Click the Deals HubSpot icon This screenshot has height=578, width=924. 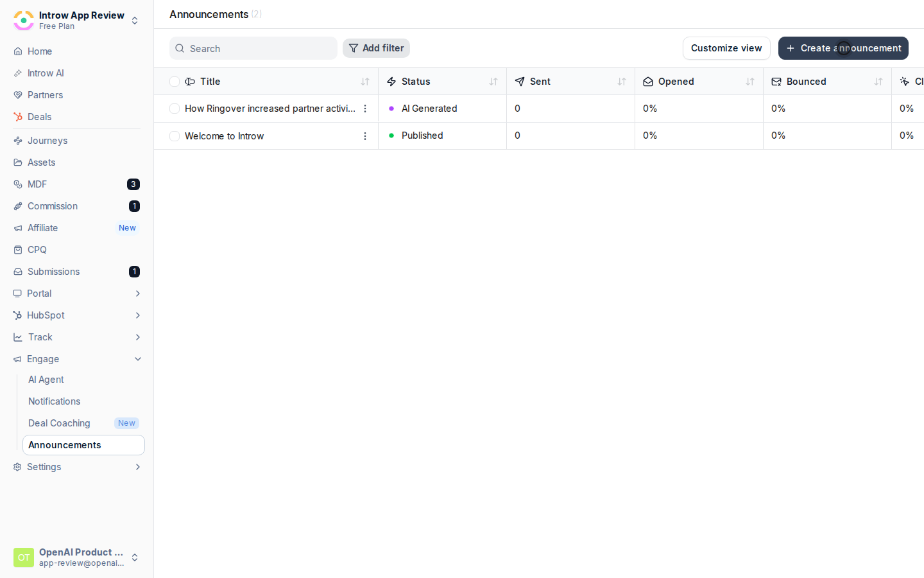click(x=18, y=117)
